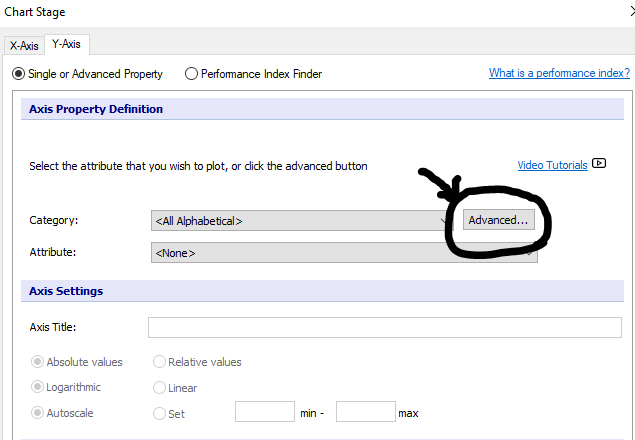Click the Axis Settings section heading

66,291
